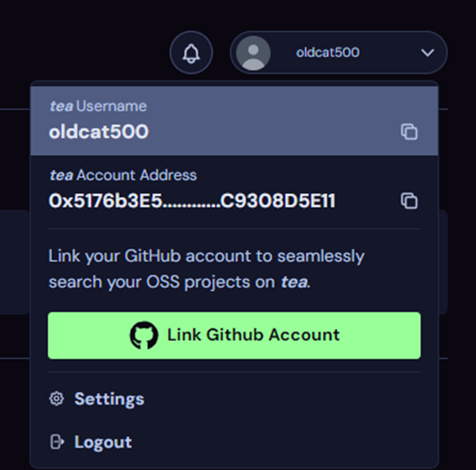Click the "tea Account Address" label
This screenshot has width=476, height=470.
(122, 175)
